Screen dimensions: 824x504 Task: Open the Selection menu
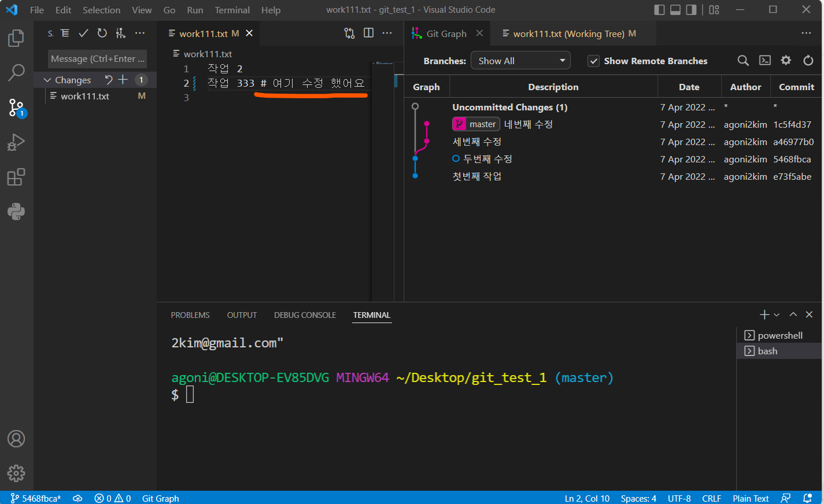click(101, 10)
